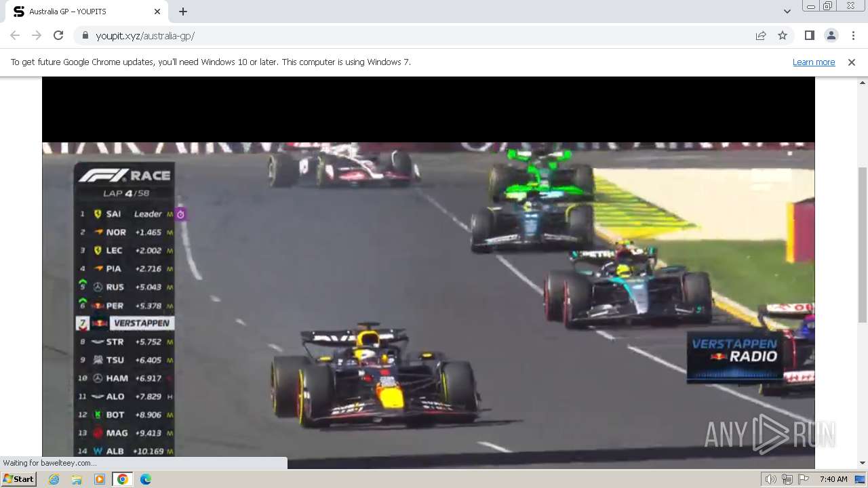Viewport: 868px width, 488px height.
Task: Click the LEC +2.002 row
Action: tap(125, 250)
